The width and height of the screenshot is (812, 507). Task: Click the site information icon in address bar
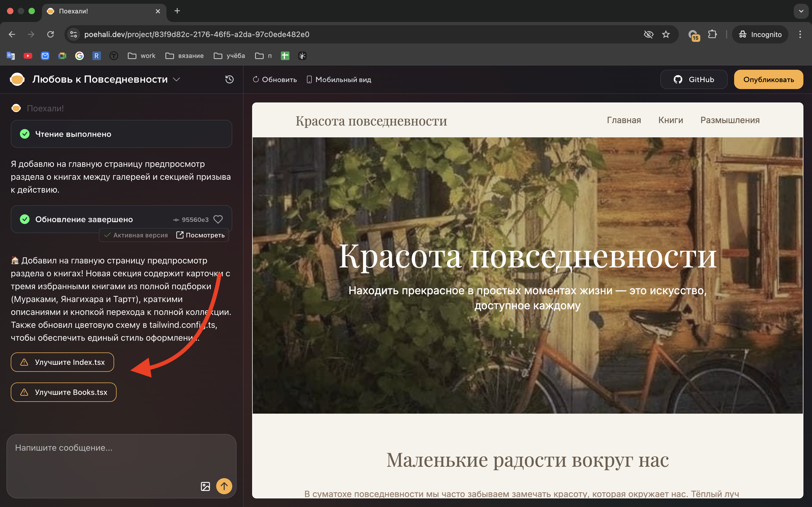pos(74,34)
